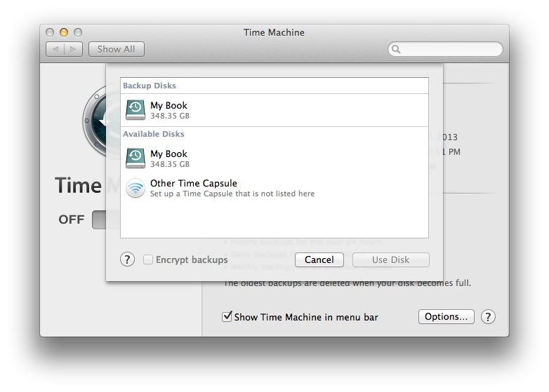The height and width of the screenshot is (392, 549).
Task: Open help next to the Options button
Action: click(488, 317)
